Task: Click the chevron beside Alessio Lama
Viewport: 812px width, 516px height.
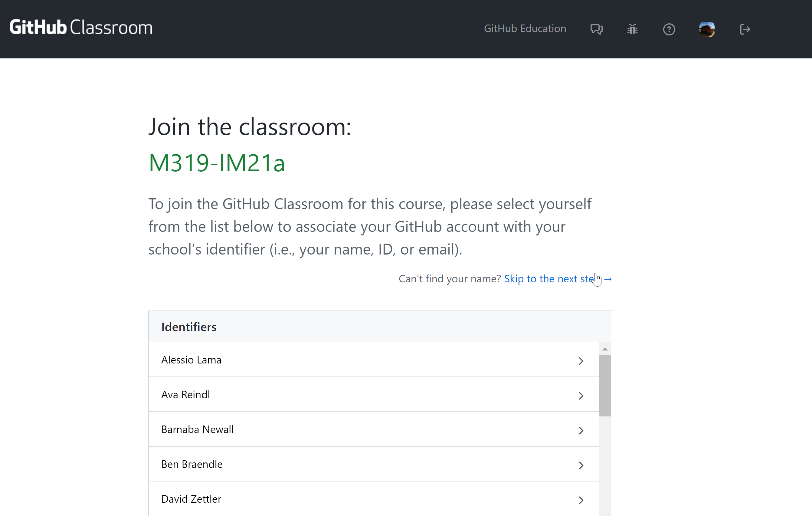Action: click(581, 361)
